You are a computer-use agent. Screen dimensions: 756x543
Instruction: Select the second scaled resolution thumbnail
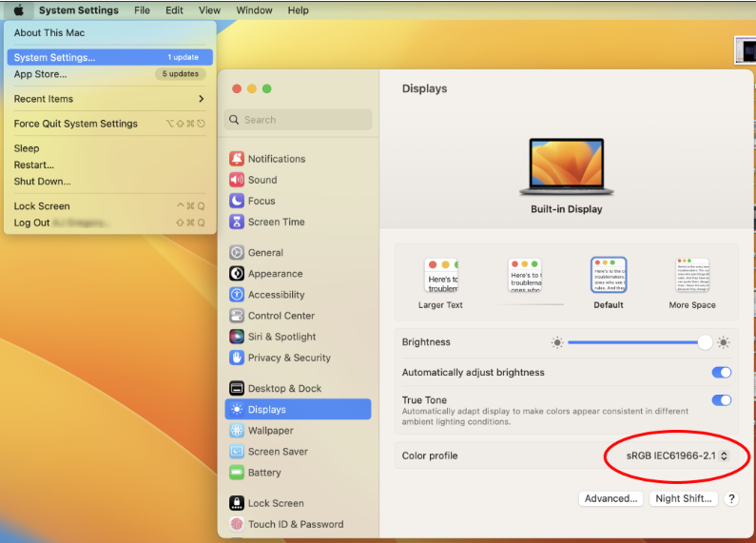pyautogui.click(x=525, y=276)
